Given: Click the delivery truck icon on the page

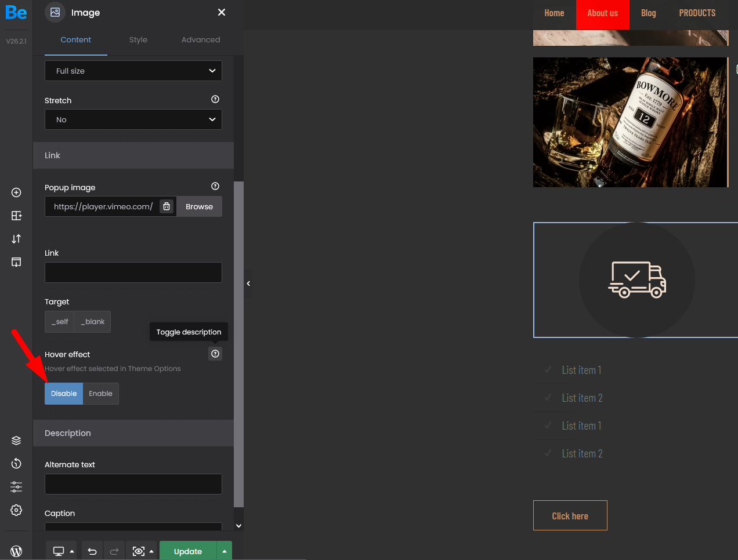Looking at the screenshot, I should click(x=637, y=279).
